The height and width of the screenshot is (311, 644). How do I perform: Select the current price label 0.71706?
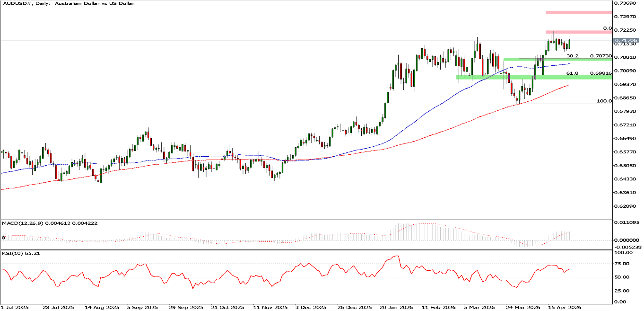click(x=626, y=41)
